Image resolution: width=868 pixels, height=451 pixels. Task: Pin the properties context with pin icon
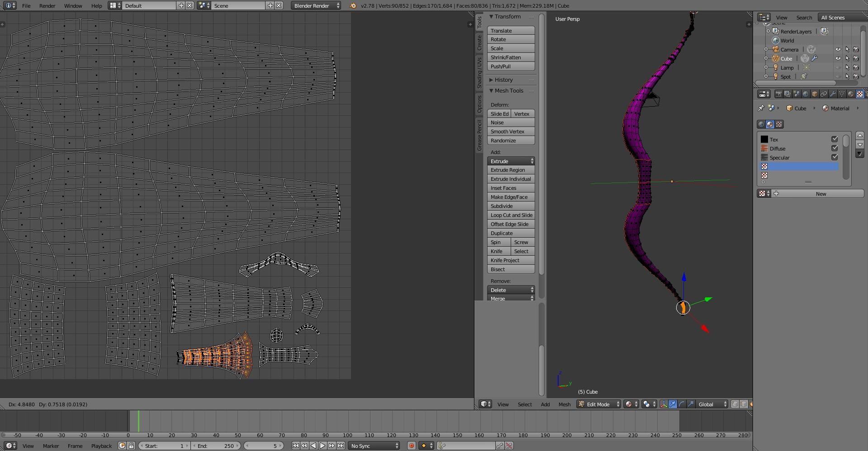tap(761, 108)
